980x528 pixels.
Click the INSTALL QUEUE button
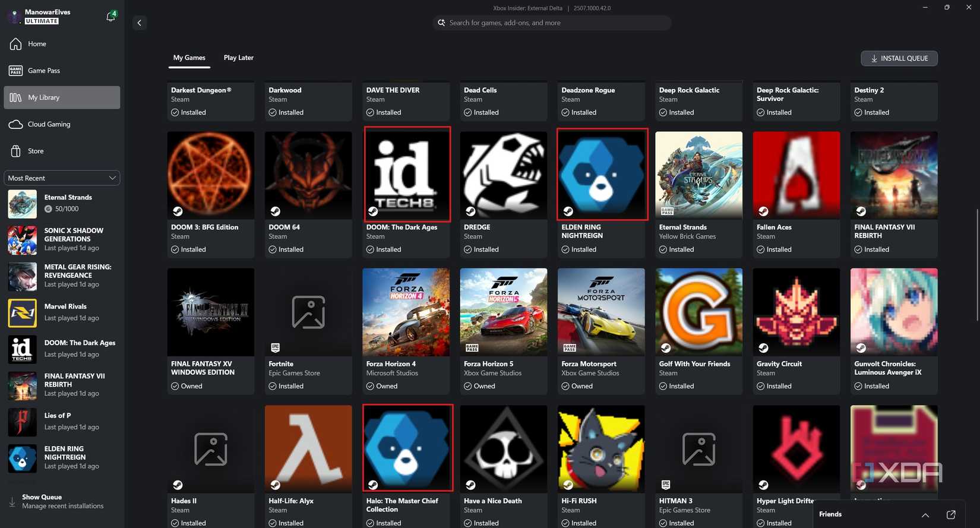(899, 58)
